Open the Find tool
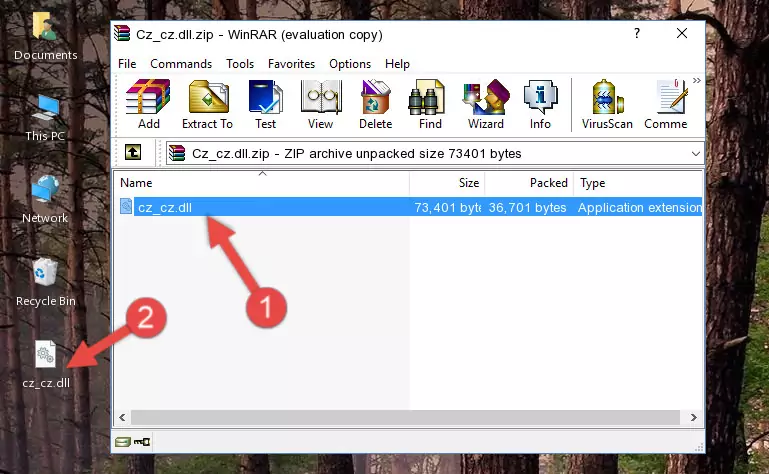Viewport: 769px width, 474px height. (x=430, y=104)
